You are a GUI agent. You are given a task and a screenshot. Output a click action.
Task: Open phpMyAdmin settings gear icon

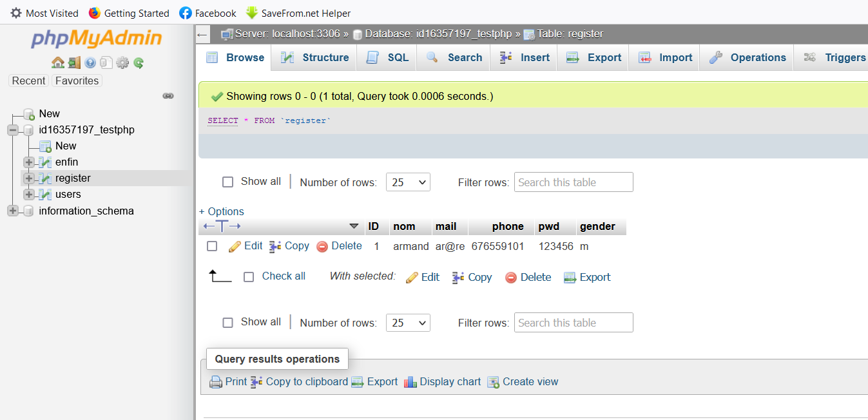point(122,62)
